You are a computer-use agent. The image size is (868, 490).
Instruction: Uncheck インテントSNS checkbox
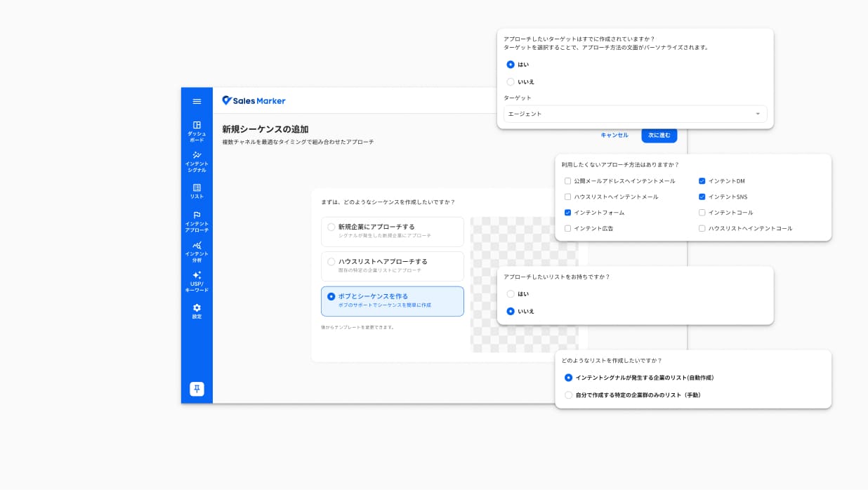pyautogui.click(x=702, y=197)
